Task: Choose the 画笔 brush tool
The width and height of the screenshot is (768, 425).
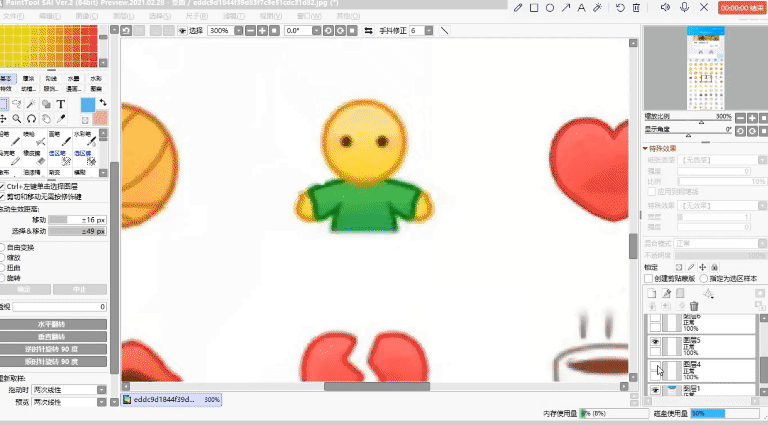Action: coord(60,139)
